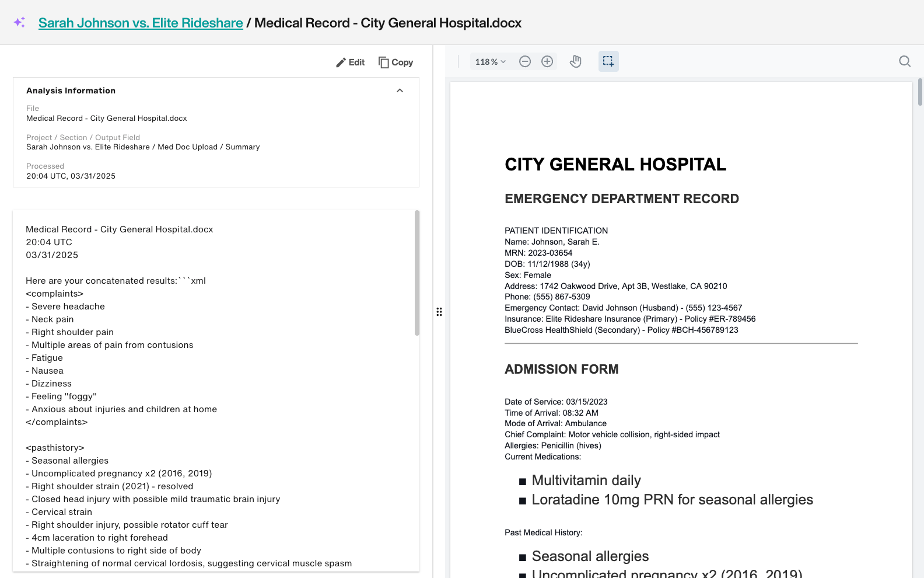Screen dimensions: 924x578
Task: Click the "DOB: 11/12/1988 (34y)" line
Action: point(547,264)
